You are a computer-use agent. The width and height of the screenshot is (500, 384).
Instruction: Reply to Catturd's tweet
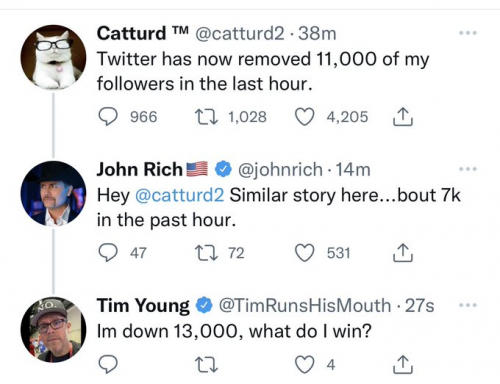pyautogui.click(x=108, y=117)
